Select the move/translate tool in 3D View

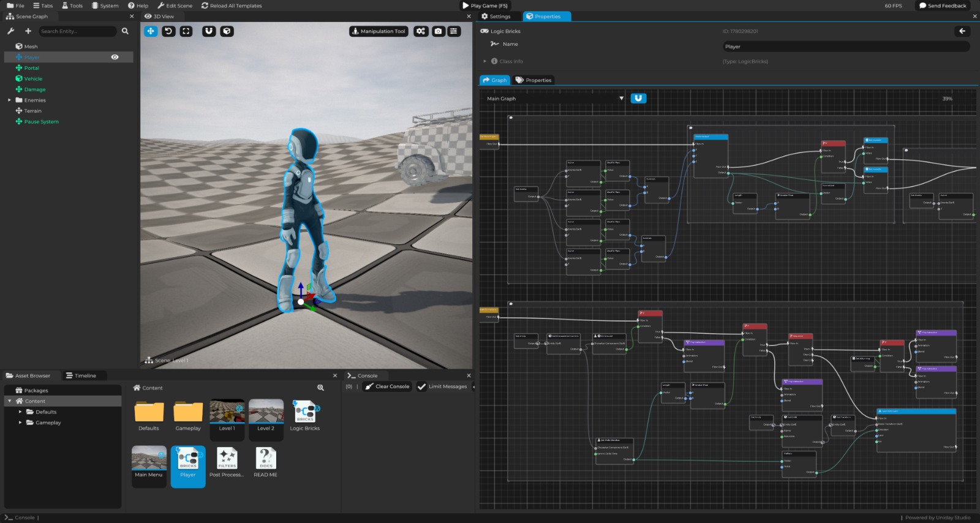(x=151, y=31)
